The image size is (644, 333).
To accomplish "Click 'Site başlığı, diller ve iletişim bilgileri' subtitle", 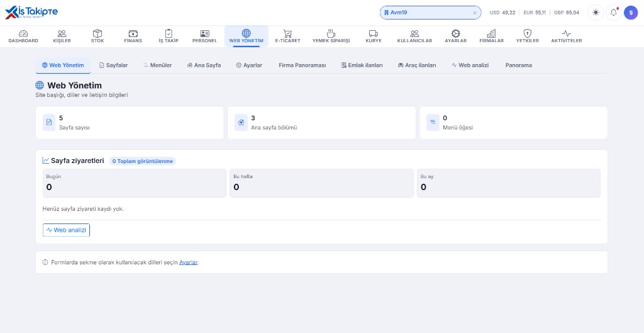I will 82,95.
